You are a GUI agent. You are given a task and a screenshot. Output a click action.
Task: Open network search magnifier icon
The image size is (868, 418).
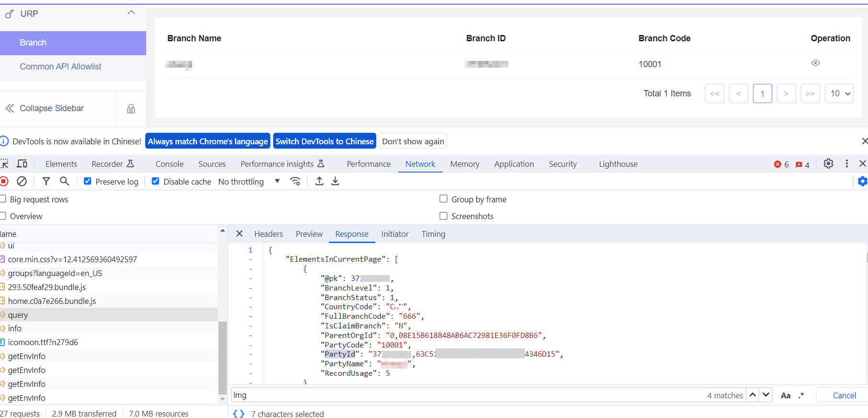(x=64, y=181)
